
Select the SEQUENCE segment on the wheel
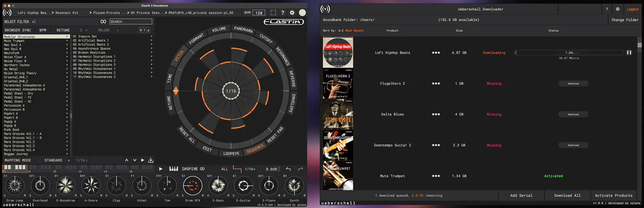pos(255,149)
